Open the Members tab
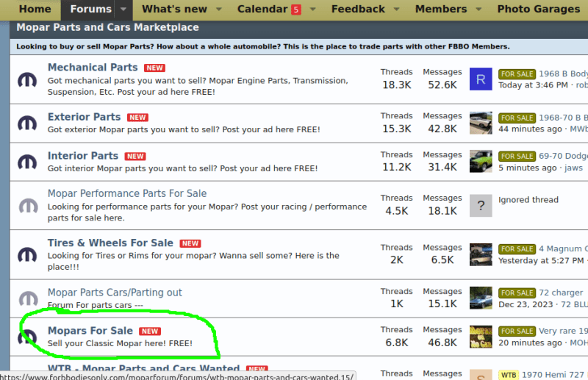 coord(441,9)
